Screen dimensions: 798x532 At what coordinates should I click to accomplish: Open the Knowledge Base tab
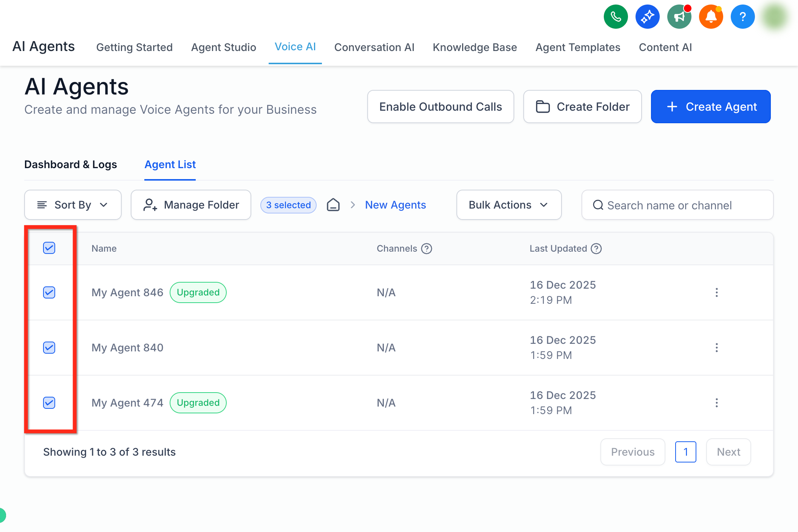click(x=475, y=47)
